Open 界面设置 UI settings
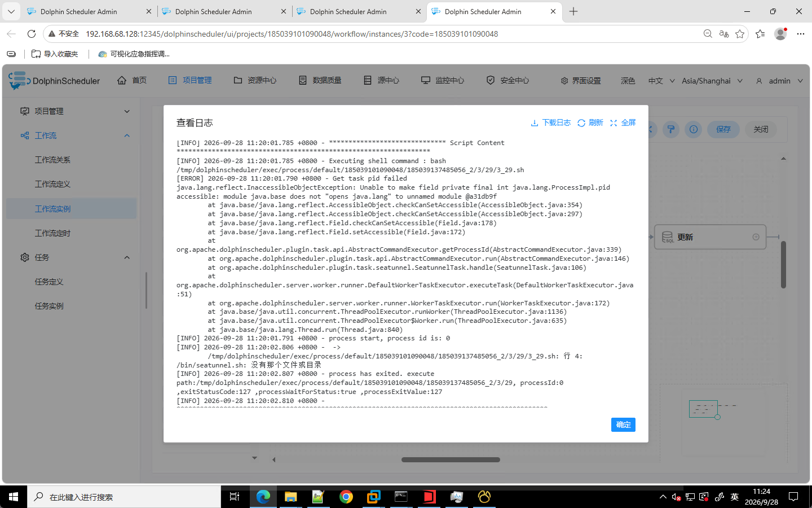The image size is (812, 508). (581, 81)
